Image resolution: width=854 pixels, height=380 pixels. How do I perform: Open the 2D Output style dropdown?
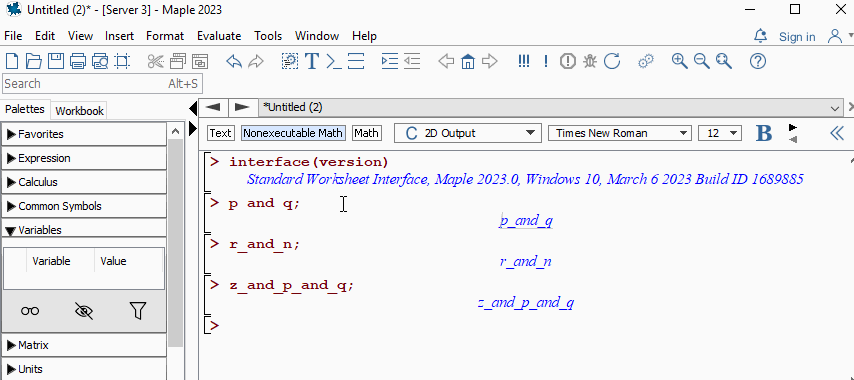467,133
